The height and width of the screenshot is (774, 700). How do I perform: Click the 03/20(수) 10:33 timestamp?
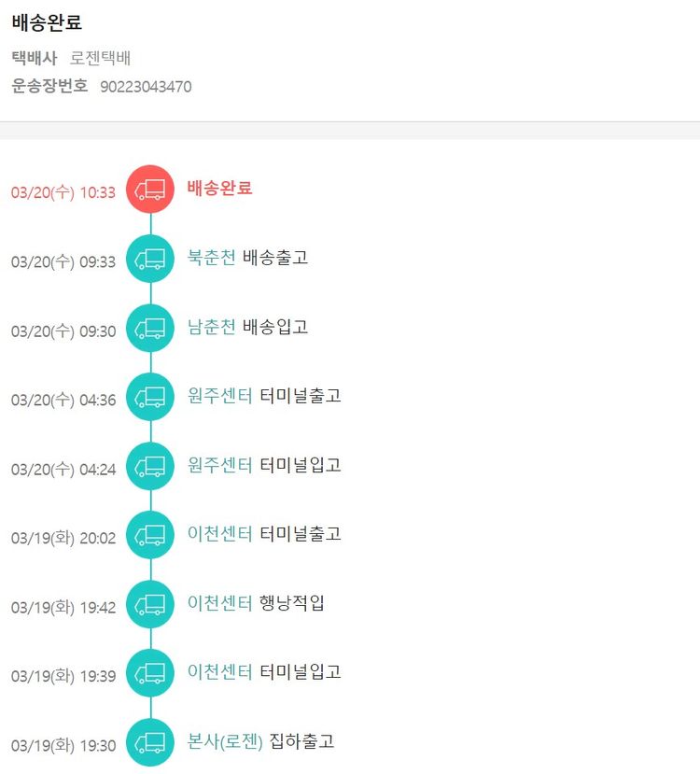coord(63,192)
